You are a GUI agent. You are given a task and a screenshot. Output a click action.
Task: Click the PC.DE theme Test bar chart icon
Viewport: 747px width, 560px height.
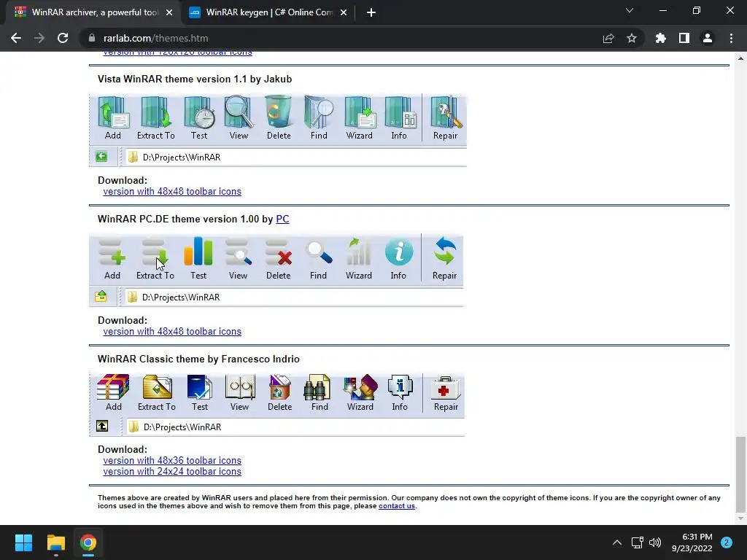[x=198, y=251]
